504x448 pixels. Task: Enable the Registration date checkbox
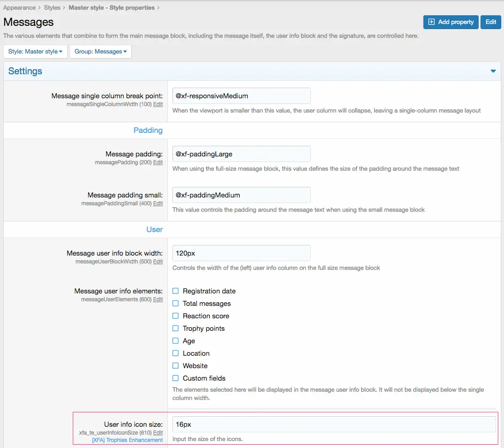[x=176, y=291]
